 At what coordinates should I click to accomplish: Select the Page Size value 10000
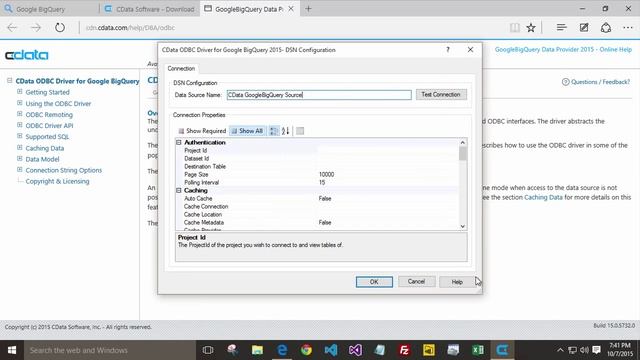coord(327,175)
